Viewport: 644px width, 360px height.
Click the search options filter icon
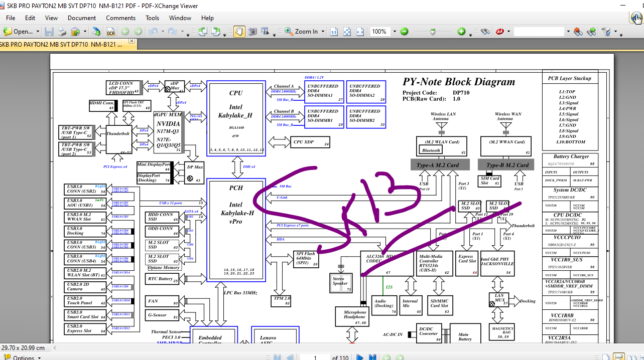pyautogui.click(x=606, y=32)
